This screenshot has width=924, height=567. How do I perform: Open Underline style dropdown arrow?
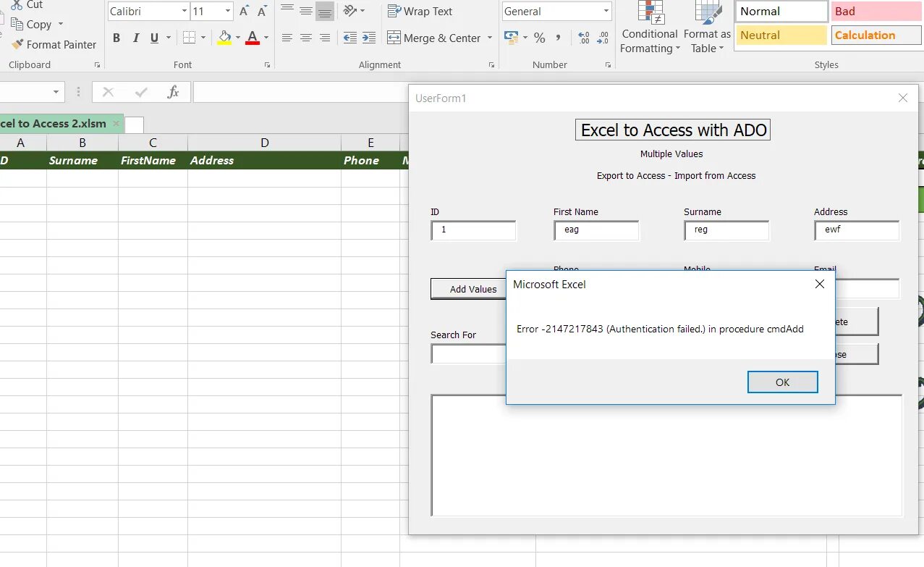(x=169, y=38)
